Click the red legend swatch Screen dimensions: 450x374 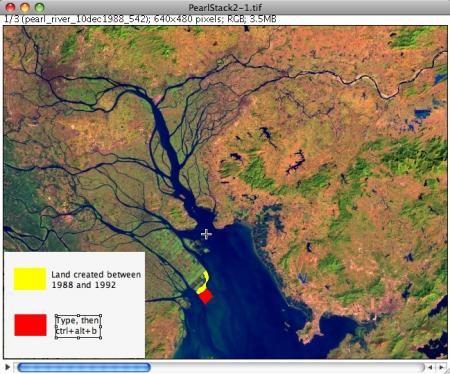(30, 325)
